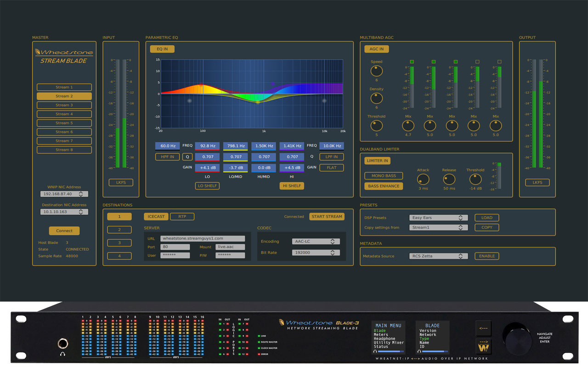
Task: Enable the LO SHELF option
Action: coord(207,186)
